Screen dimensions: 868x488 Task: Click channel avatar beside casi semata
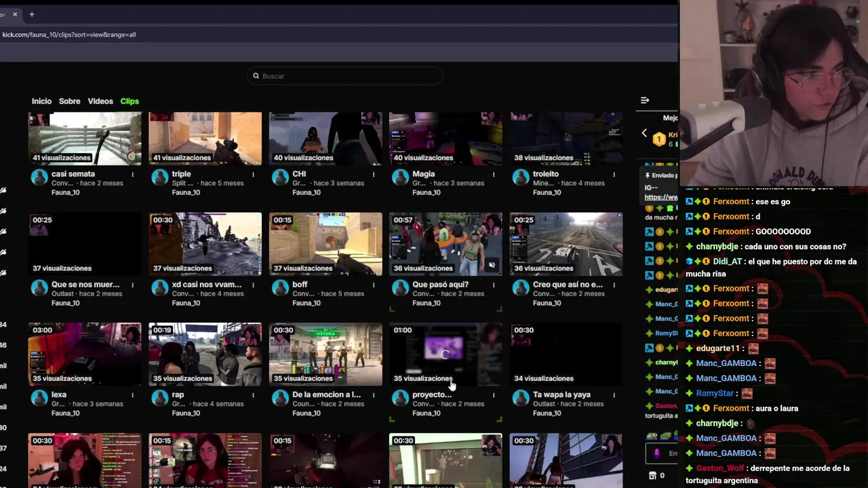pyautogui.click(x=39, y=178)
